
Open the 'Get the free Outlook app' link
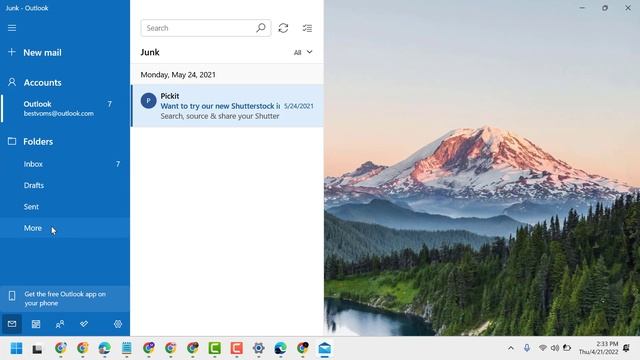pos(65,298)
